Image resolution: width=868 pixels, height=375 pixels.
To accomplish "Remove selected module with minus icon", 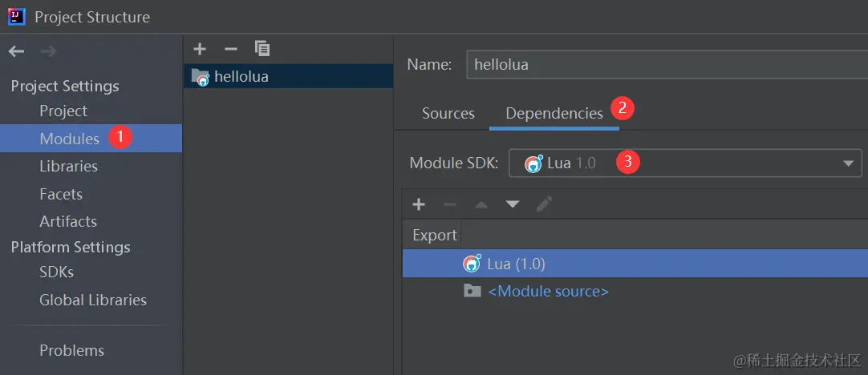I will 230,49.
